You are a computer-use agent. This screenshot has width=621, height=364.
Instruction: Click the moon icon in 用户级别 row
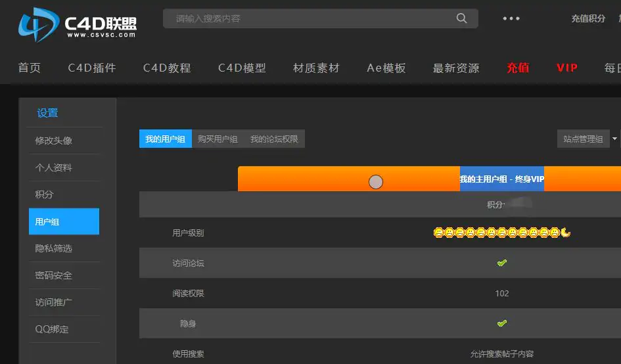click(566, 233)
